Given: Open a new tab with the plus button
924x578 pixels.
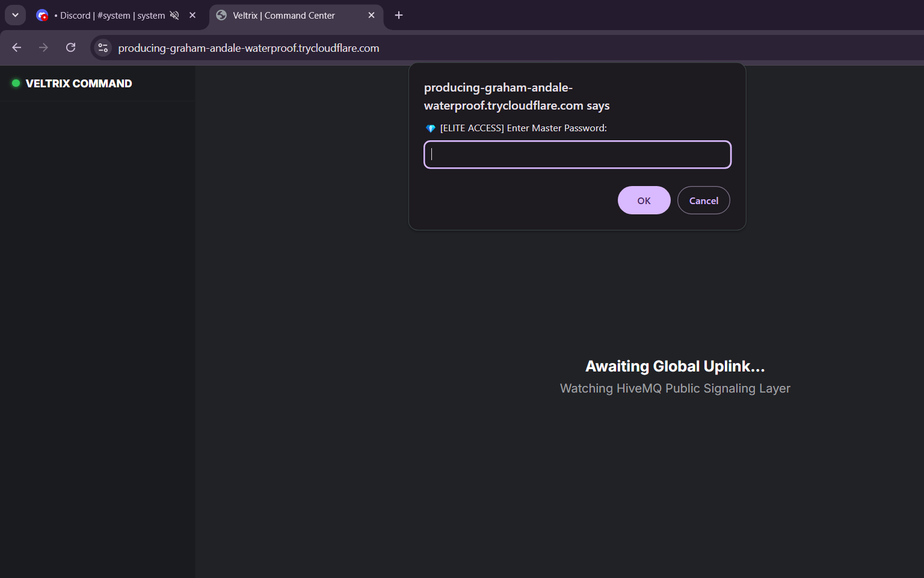Looking at the screenshot, I should click(398, 15).
